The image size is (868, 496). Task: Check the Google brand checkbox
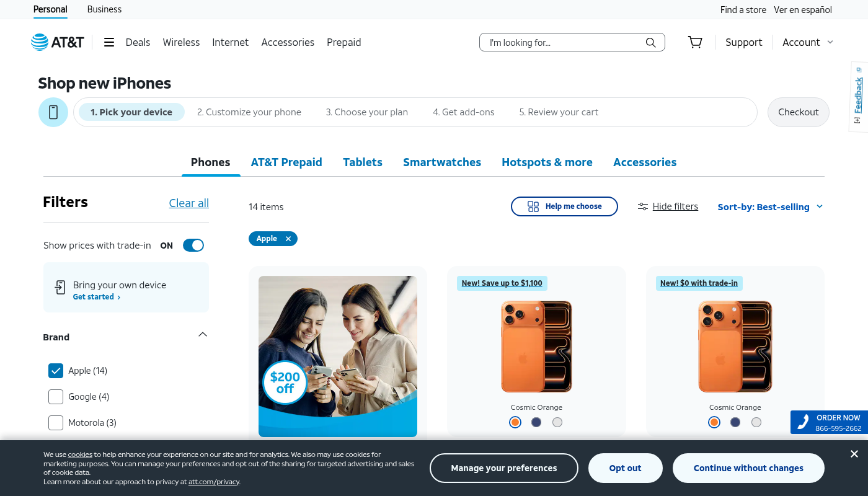click(x=56, y=397)
